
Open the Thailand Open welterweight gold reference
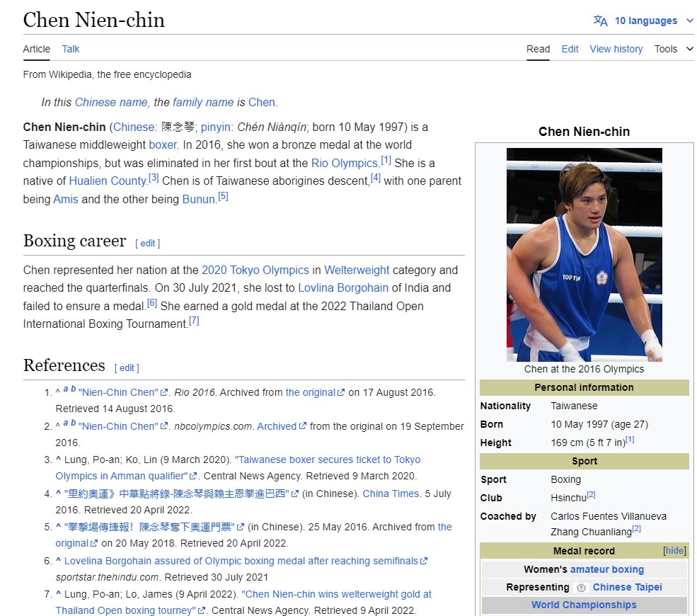click(x=243, y=603)
